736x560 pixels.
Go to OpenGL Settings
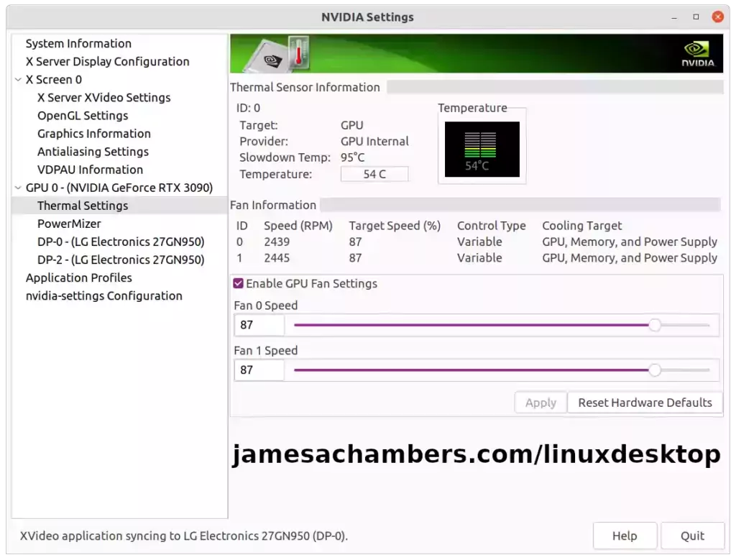tap(83, 116)
